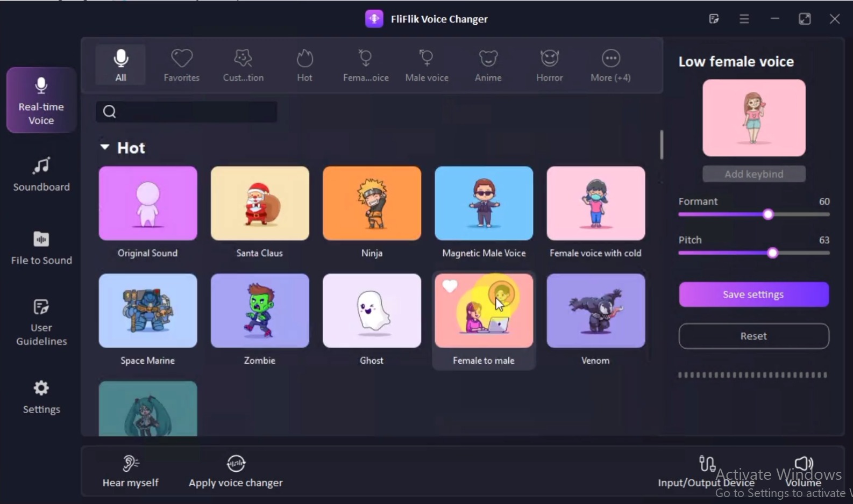Image resolution: width=853 pixels, height=504 pixels.
Task: Click the voice list scrollbar
Action: (x=662, y=145)
